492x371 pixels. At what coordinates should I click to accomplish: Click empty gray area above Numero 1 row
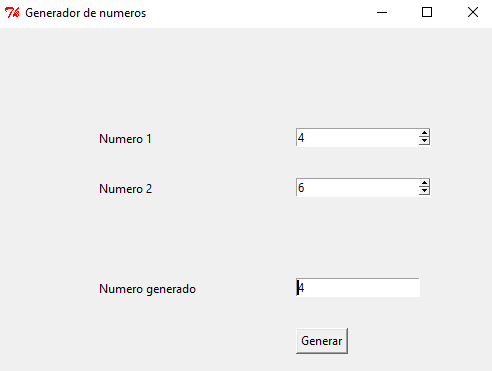coord(246,77)
